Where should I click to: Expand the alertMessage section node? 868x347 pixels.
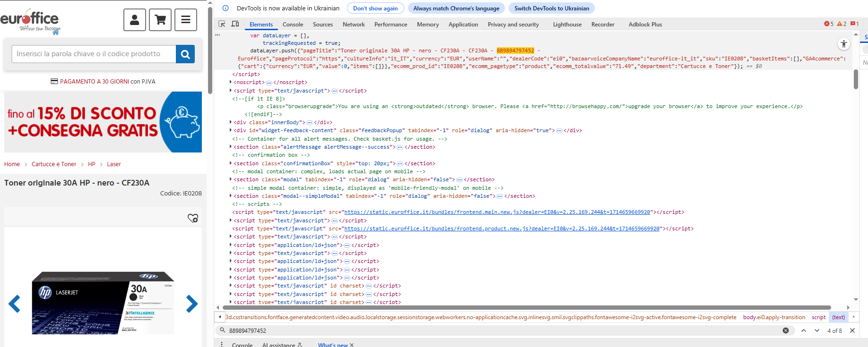[x=231, y=147]
